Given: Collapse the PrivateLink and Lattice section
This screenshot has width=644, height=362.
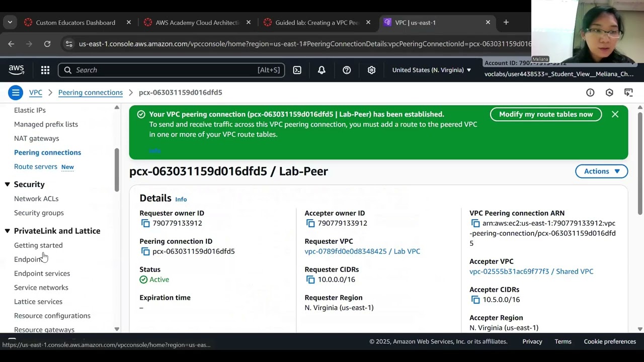Looking at the screenshot, I should coord(8,231).
